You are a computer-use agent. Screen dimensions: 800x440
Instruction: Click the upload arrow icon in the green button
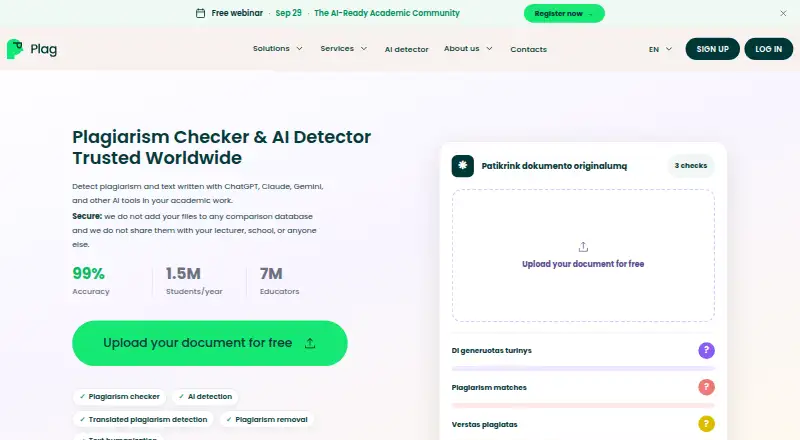point(310,343)
